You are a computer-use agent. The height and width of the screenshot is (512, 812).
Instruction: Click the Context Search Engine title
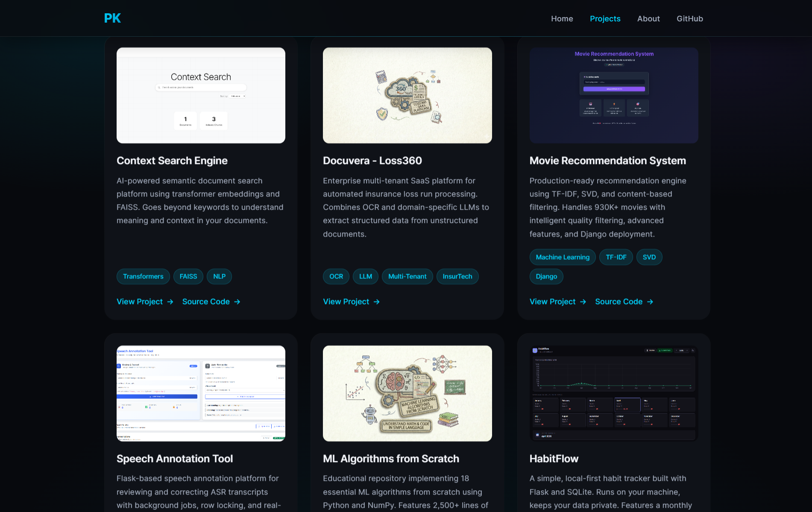pos(172,161)
